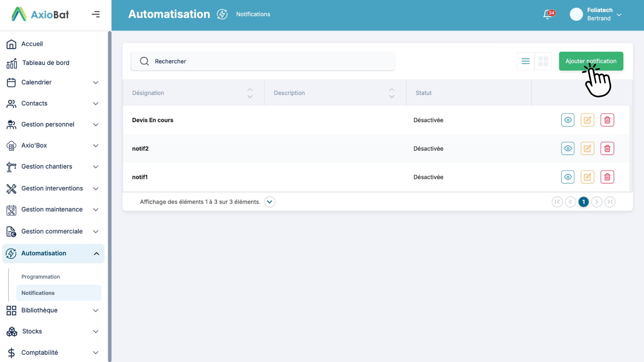Screen dimensions: 644x362
Task: Collapse sidebar with hamburger menu icon
Action: point(96,14)
